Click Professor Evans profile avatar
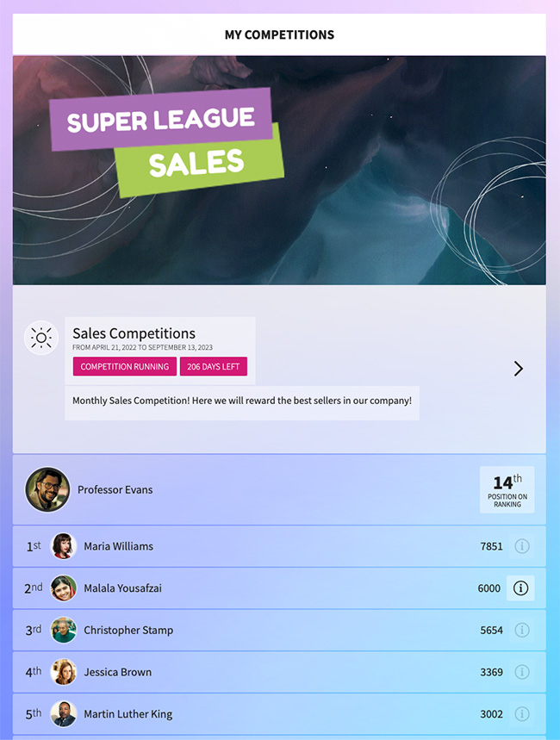 (47, 490)
